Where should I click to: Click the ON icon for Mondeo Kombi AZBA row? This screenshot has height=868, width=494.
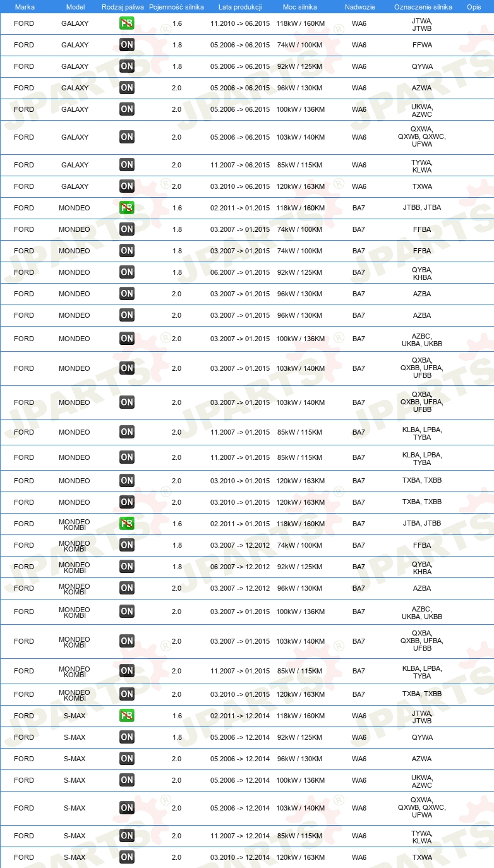point(127,588)
